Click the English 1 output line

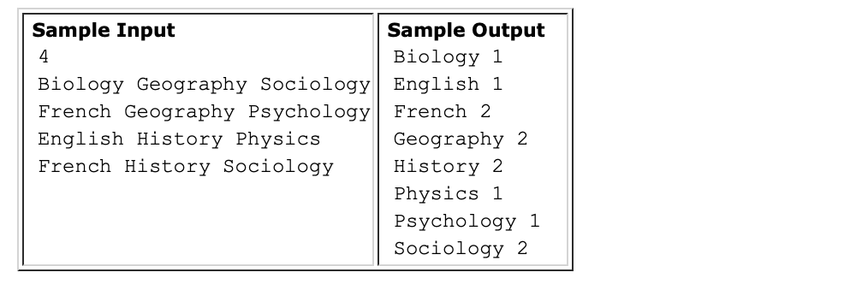pos(448,85)
